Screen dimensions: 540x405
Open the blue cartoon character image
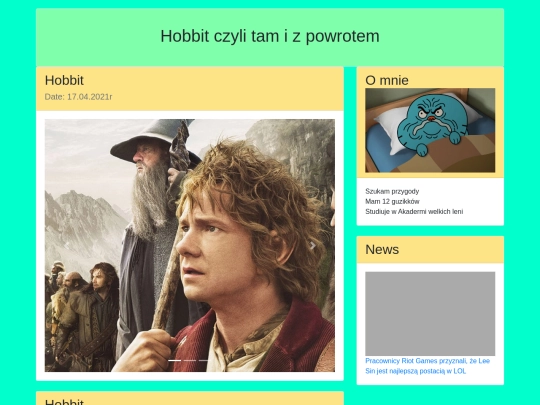point(430,130)
